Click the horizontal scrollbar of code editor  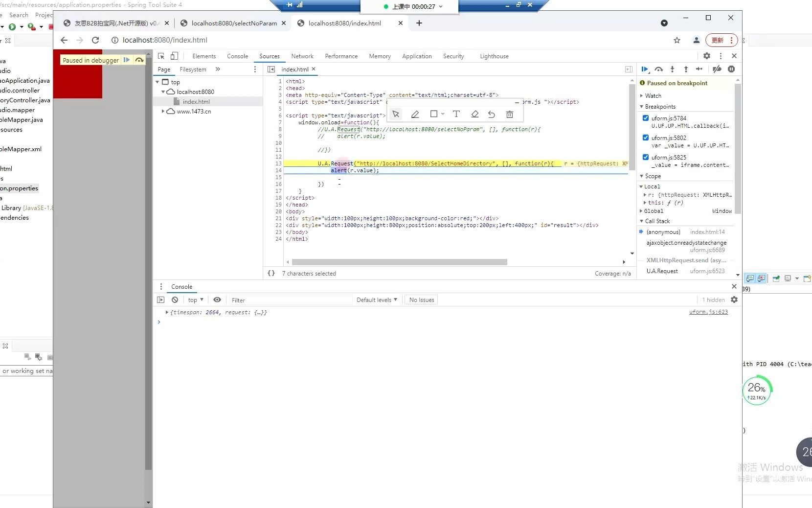(399, 262)
